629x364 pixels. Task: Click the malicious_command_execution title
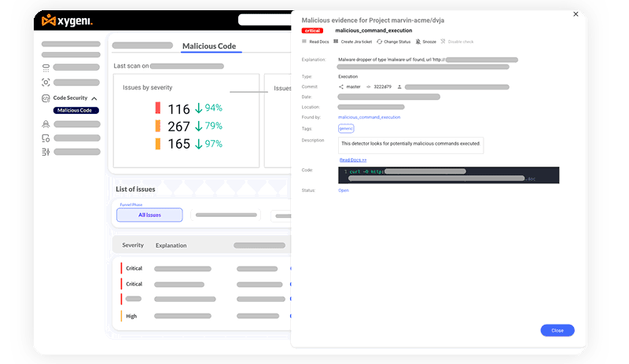[373, 31]
